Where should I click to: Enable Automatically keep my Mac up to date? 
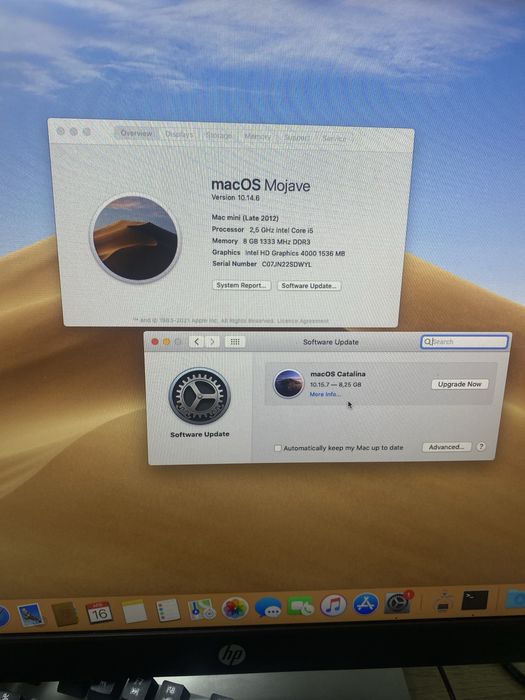coord(278,448)
